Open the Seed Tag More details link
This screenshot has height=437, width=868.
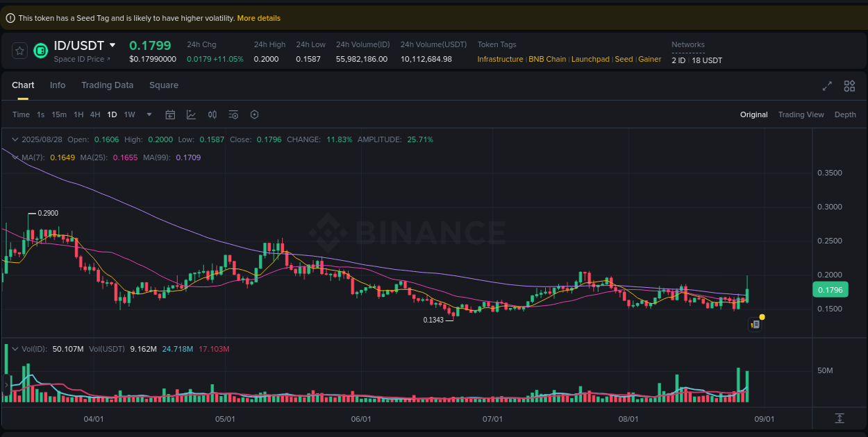coord(258,18)
